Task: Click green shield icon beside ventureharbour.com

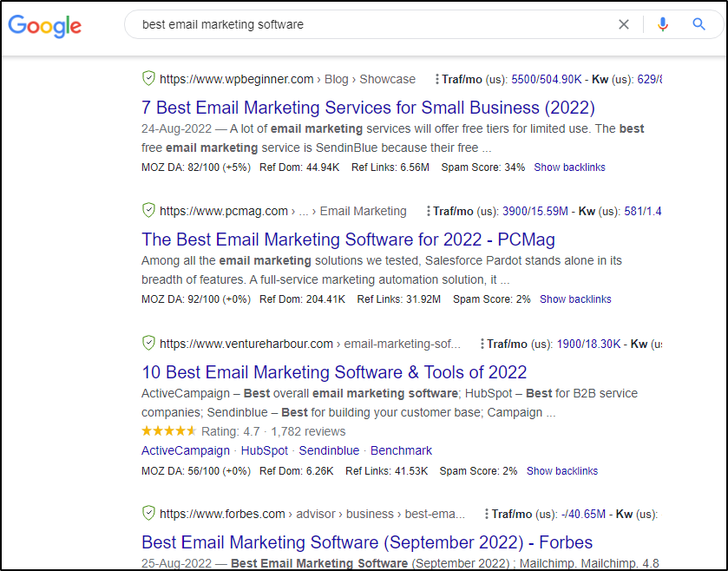Action: pos(148,343)
